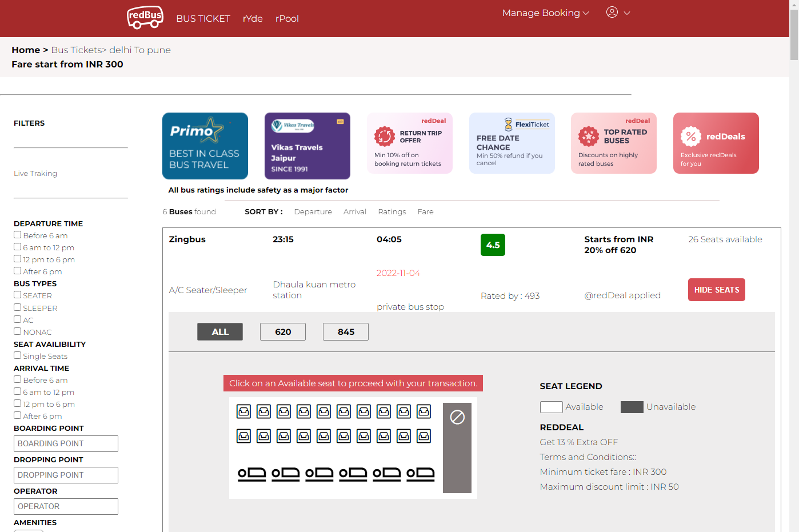Sort buses by Ratings
This screenshot has width=799, height=532.
coord(391,212)
